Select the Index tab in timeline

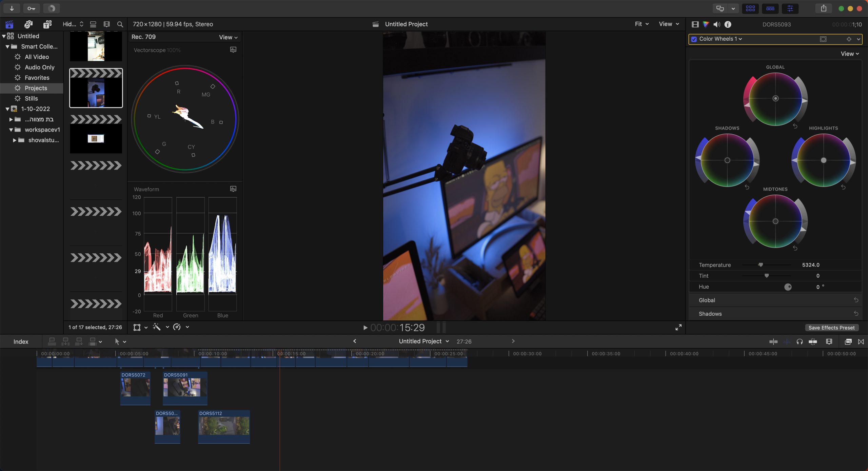[x=20, y=341]
